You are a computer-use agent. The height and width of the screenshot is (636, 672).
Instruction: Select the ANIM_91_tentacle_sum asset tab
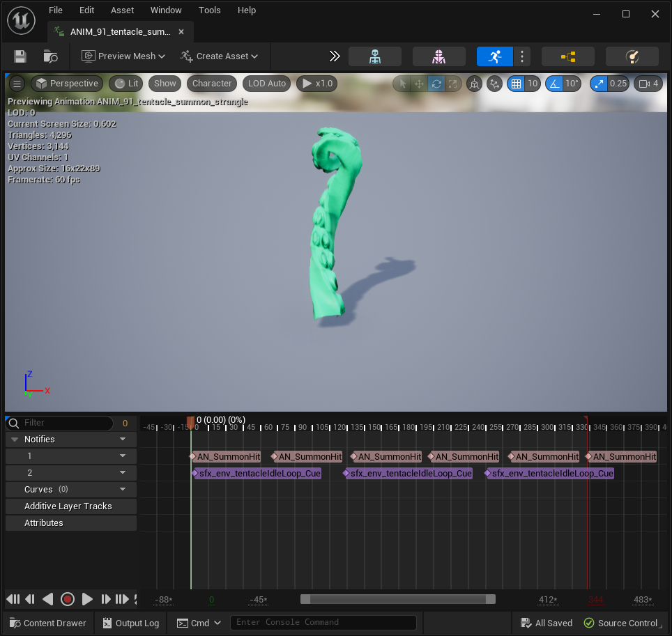pyautogui.click(x=120, y=32)
